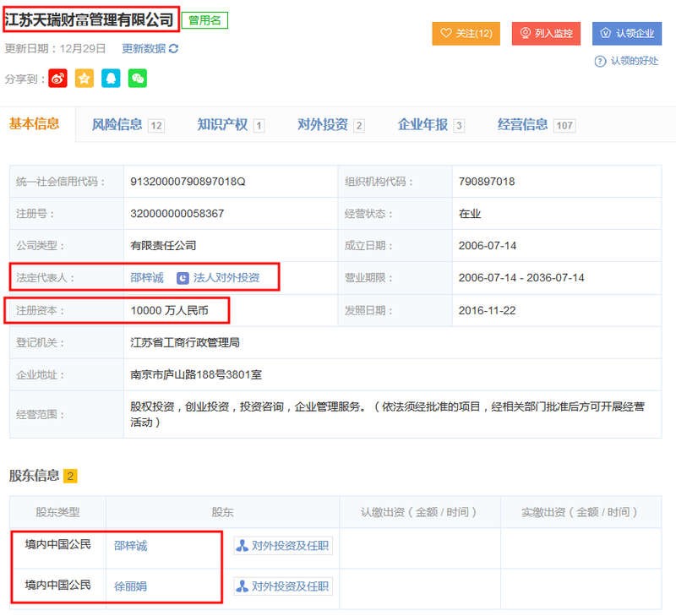Viewport: 676px width, 616px height.
Task: Click business status value 在业
Action: (x=470, y=214)
